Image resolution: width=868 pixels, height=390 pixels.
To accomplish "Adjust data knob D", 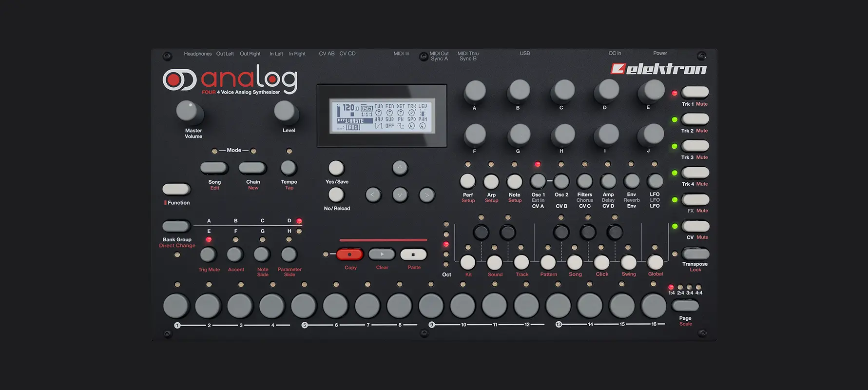I will [608, 91].
